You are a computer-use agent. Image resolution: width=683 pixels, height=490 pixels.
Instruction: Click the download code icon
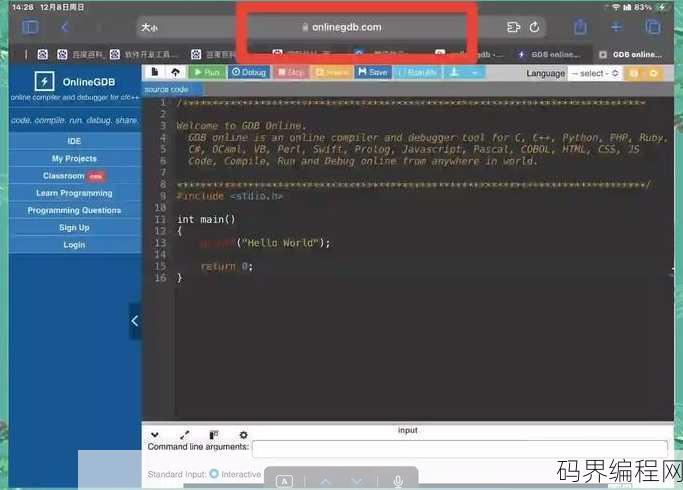[x=454, y=72]
